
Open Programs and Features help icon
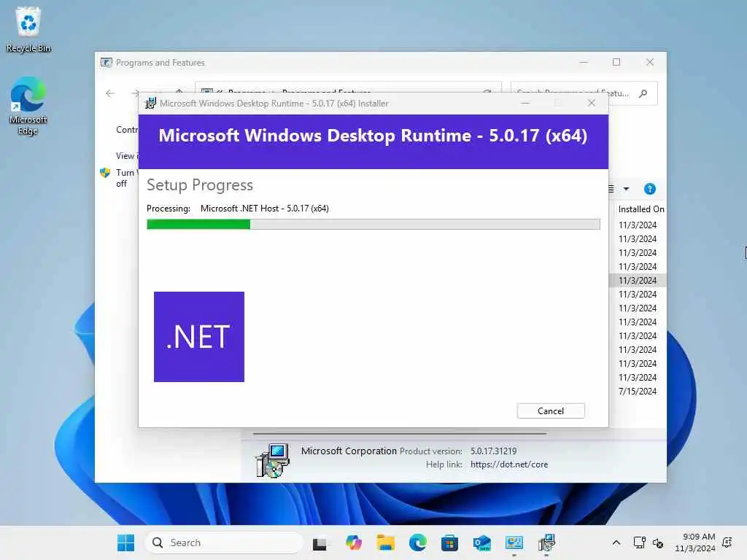(x=650, y=189)
